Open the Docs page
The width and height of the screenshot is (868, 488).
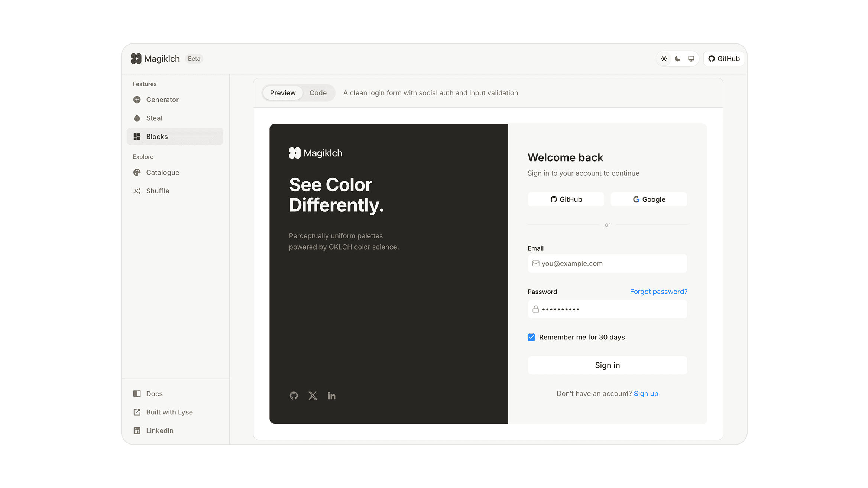coord(154,394)
